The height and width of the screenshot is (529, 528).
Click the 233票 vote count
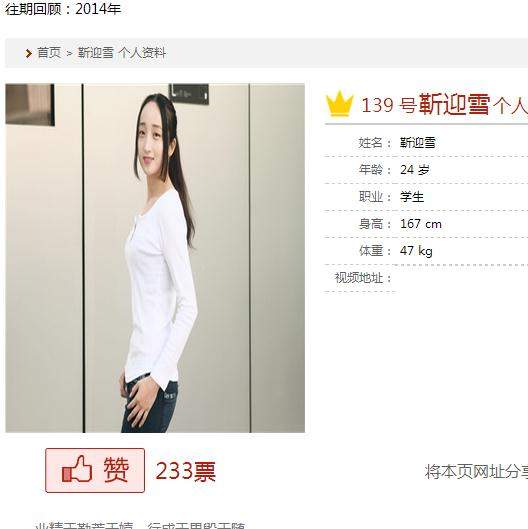[186, 471]
